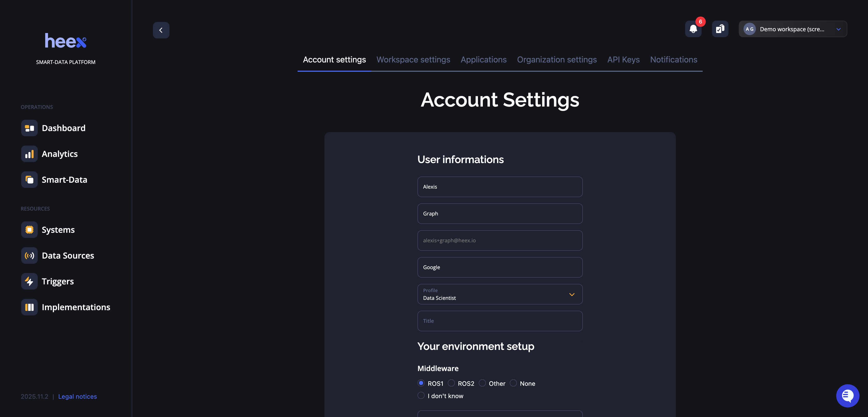Viewport: 868px width, 417px height.
Task: Open the Implementations page
Action: pos(76,307)
